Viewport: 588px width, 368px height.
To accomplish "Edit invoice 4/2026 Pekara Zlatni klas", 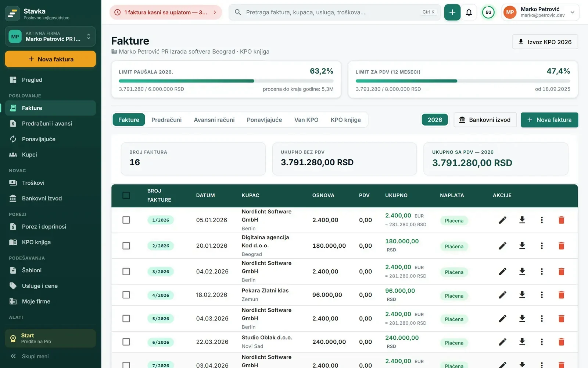I will [502, 295].
